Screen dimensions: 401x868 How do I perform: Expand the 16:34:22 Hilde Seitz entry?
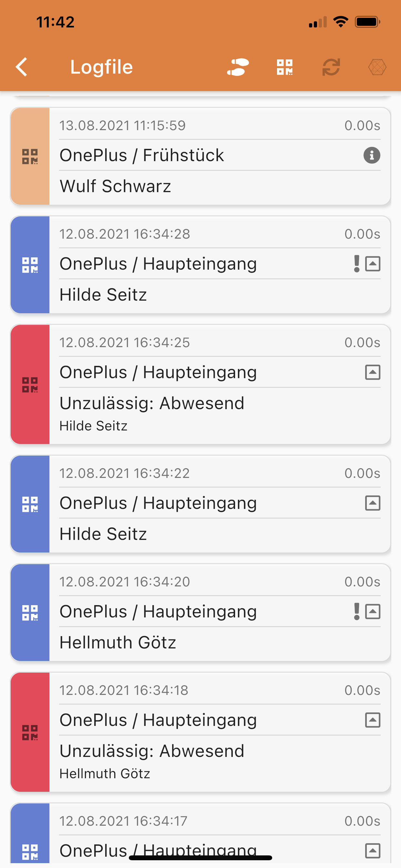[x=373, y=503]
